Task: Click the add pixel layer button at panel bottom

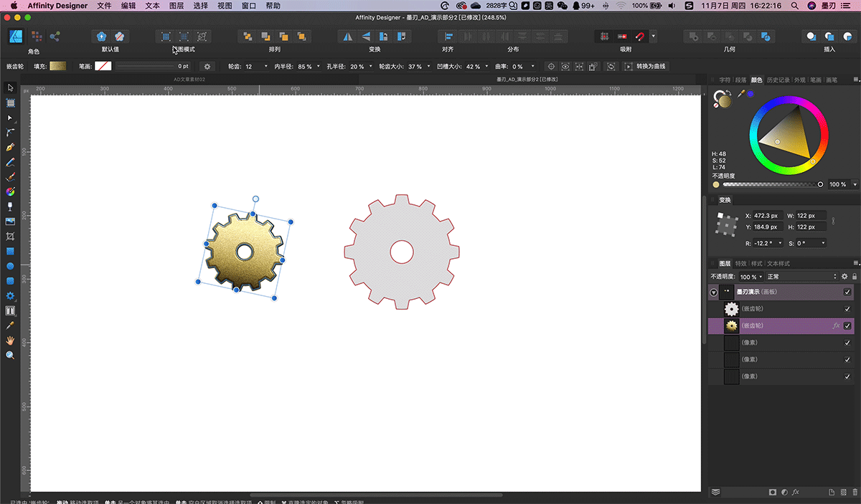Action: [x=842, y=492]
